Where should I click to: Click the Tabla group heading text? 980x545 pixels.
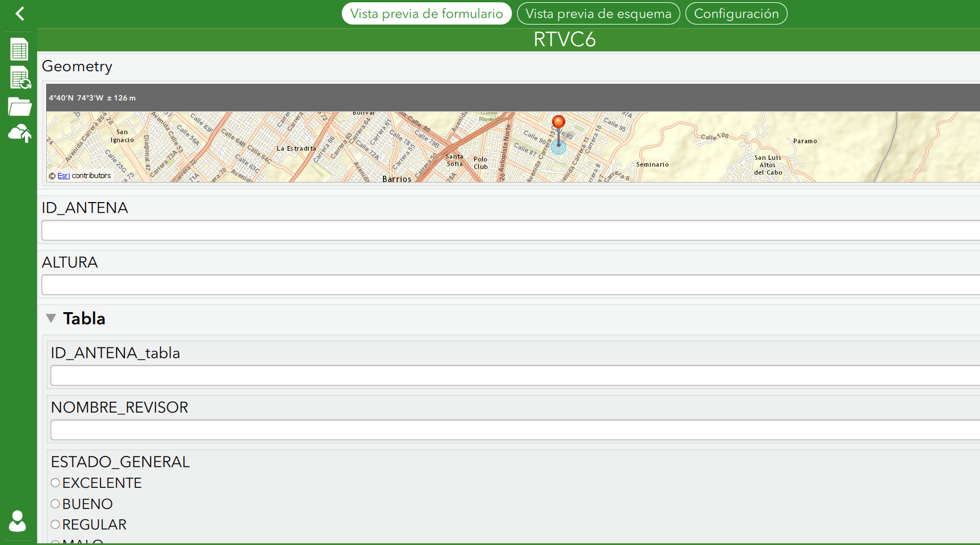(84, 318)
